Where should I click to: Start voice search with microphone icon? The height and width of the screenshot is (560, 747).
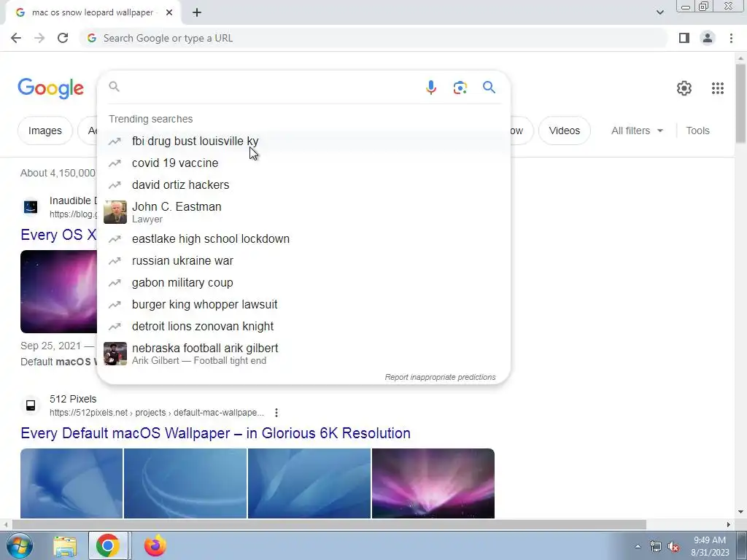pyautogui.click(x=431, y=87)
